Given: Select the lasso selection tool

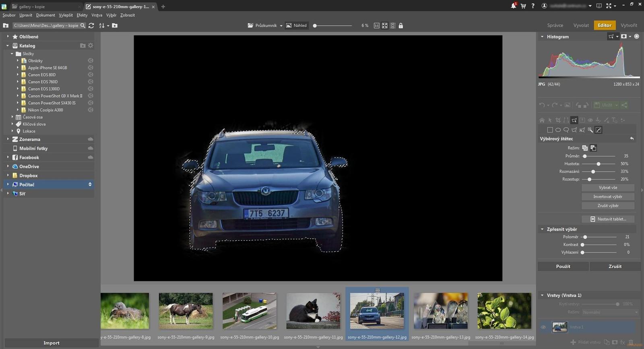Looking at the screenshot, I should click(566, 130).
